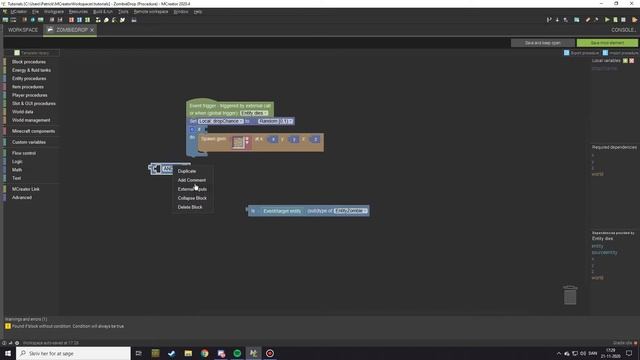Click the run client play icon
Screen dimensions: 640x360
point(607,20)
